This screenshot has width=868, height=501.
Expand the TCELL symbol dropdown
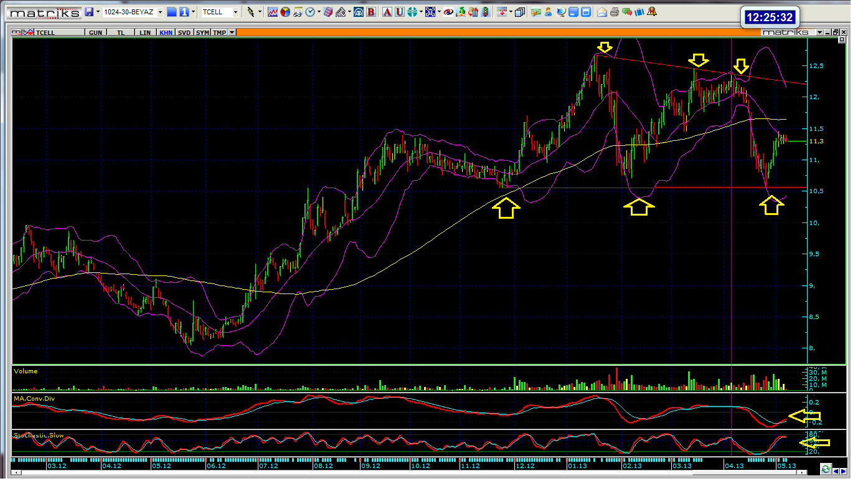tap(235, 12)
